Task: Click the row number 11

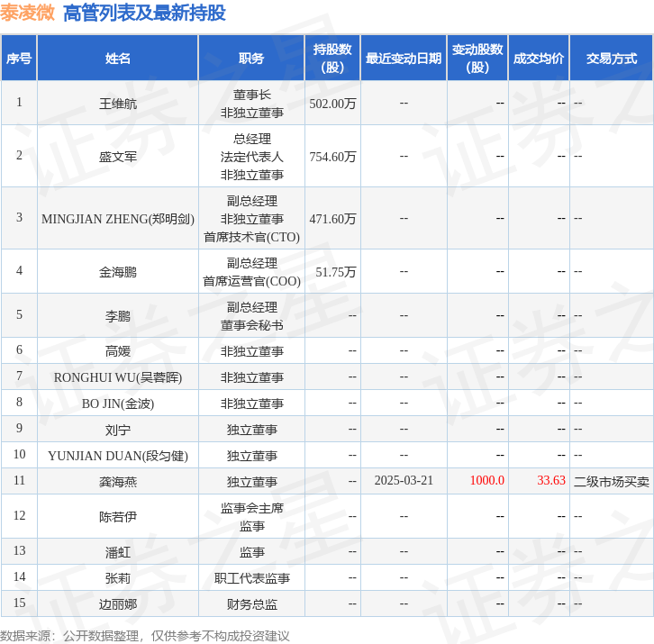Action: (19, 480)
